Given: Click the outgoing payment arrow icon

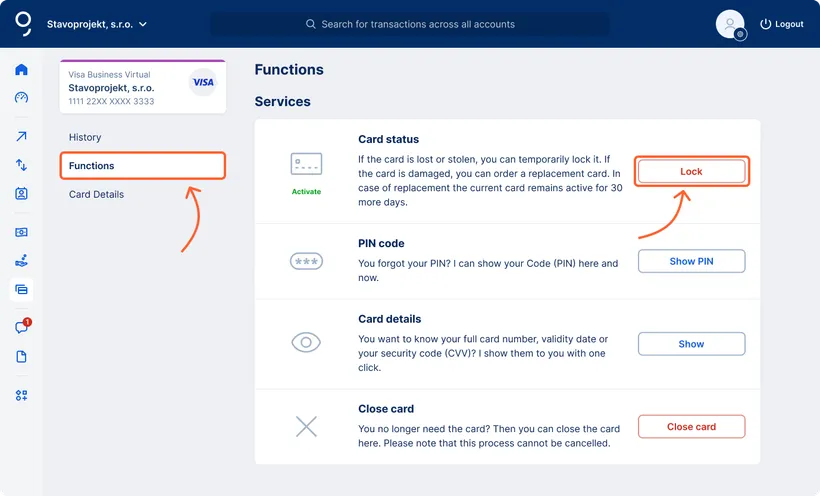Looking at the screenshot, I should [21, 137].
